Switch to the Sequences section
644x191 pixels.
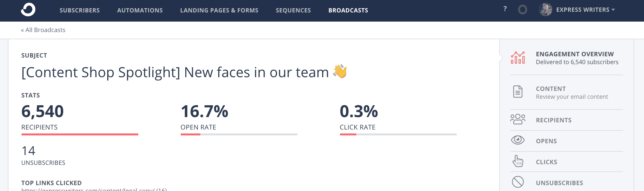(293, 10)
